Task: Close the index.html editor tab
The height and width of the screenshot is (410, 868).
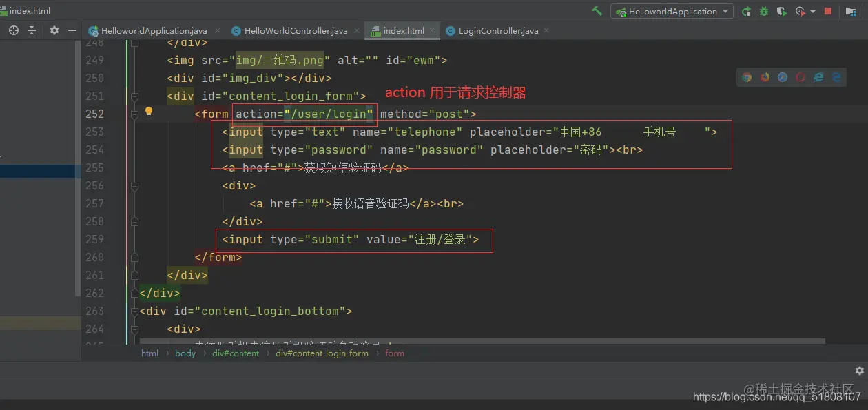Action: (433, 30)
